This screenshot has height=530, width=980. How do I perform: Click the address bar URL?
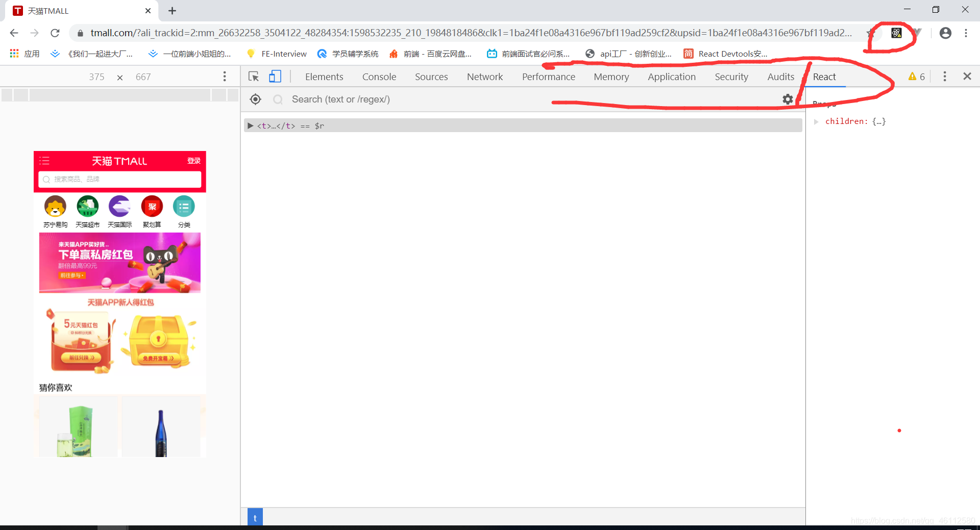(x=471, y=33)
